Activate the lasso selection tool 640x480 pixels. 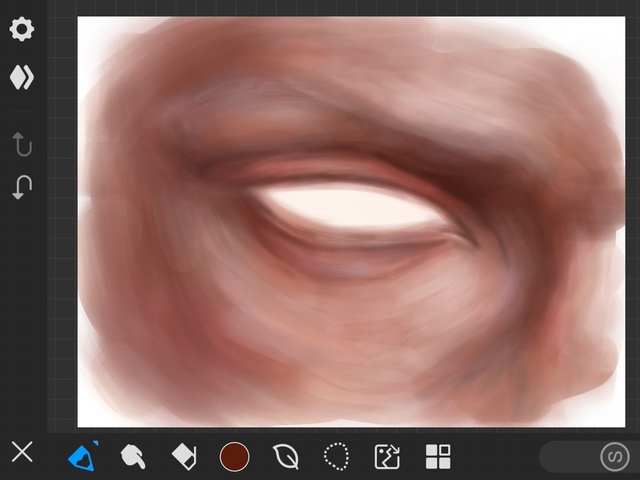point(337,457)
